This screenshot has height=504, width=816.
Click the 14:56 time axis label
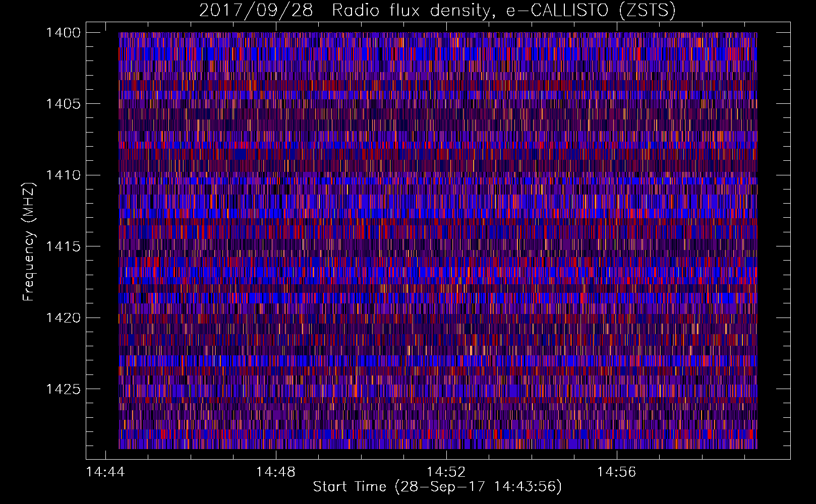[x=616, y=472]
